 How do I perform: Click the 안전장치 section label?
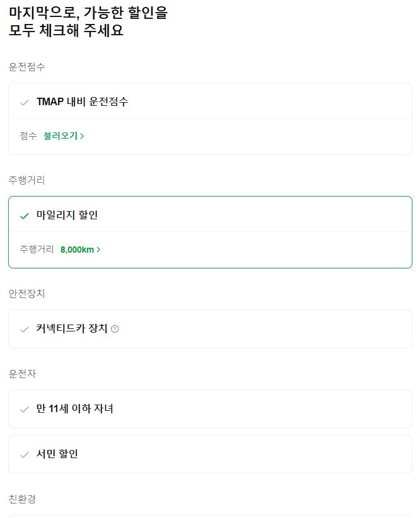[22, 293]
